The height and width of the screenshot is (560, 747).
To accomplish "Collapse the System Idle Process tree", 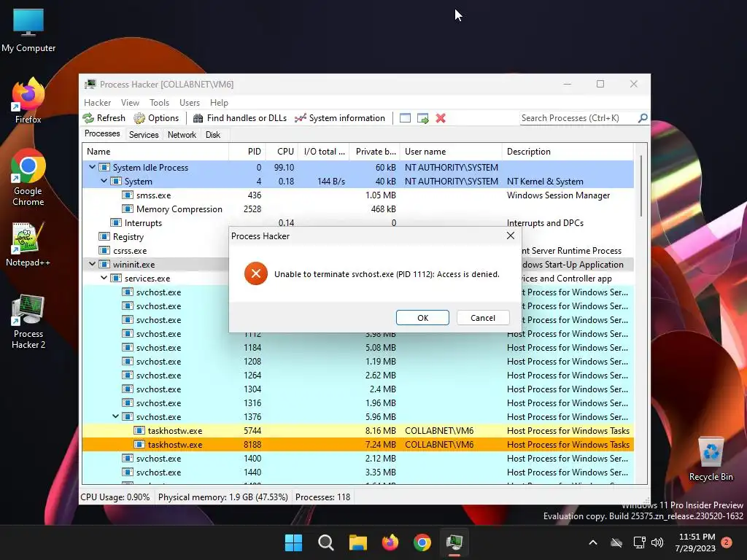I will 93,167.
